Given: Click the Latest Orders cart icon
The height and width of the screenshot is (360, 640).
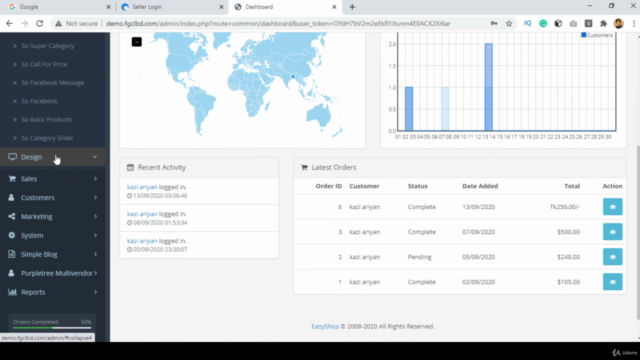Looking at the screenshot, I should [x=304, y=167].
